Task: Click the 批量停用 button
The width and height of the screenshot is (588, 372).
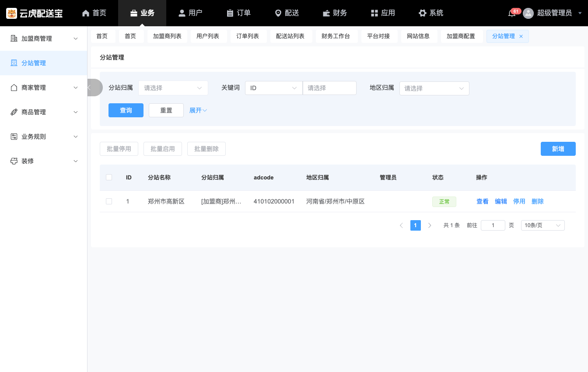Action: (x=119, y=149)
